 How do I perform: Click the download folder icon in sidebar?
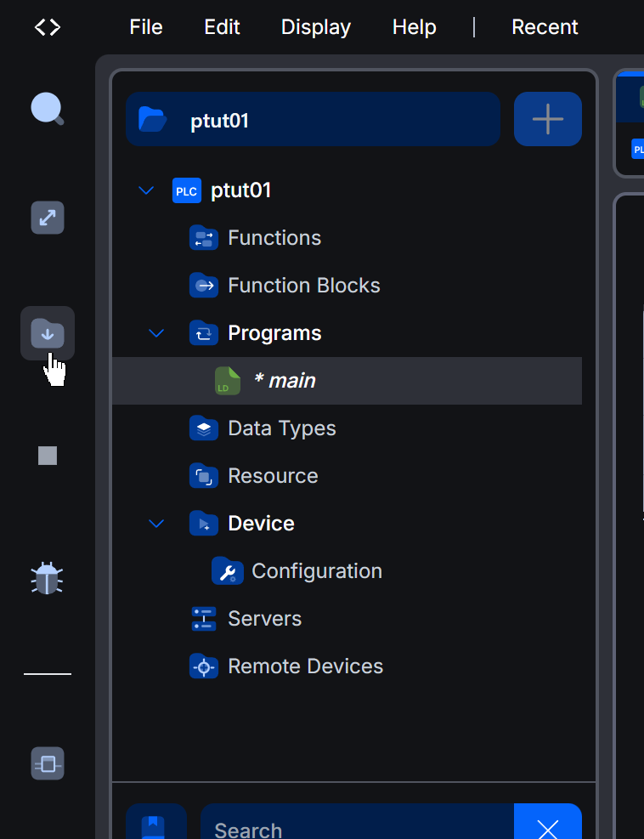[48, 332]
